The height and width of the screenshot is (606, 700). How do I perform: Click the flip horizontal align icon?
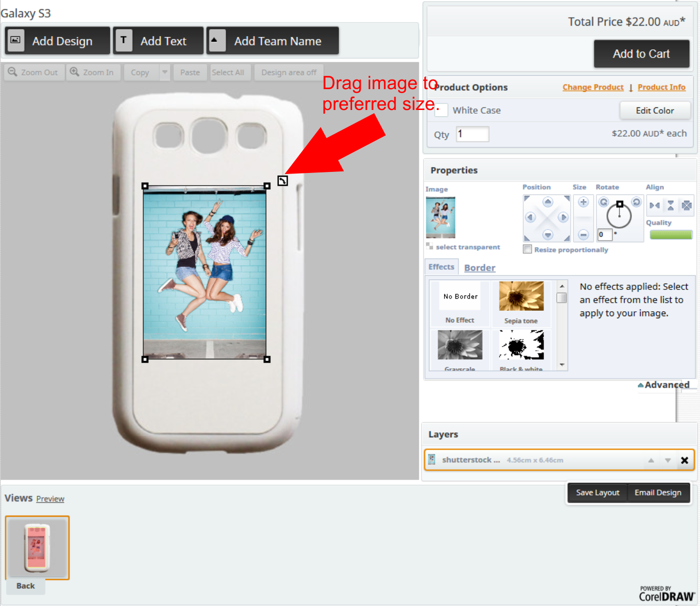pyautogui.click(x=655, y=206)
